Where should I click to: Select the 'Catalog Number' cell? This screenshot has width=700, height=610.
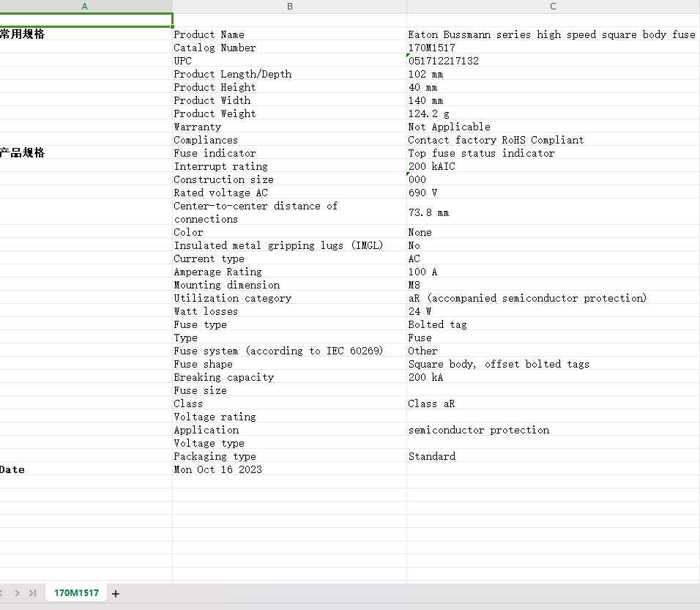coord(290,48)
